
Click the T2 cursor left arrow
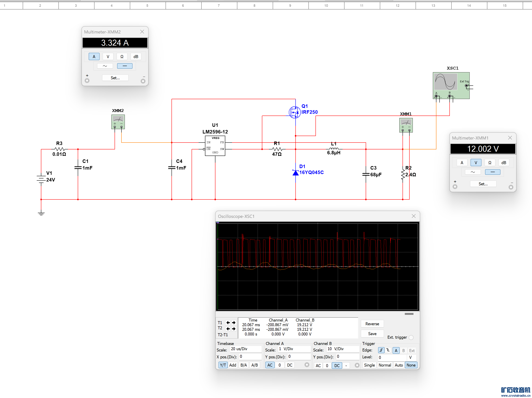click(228, 329)
